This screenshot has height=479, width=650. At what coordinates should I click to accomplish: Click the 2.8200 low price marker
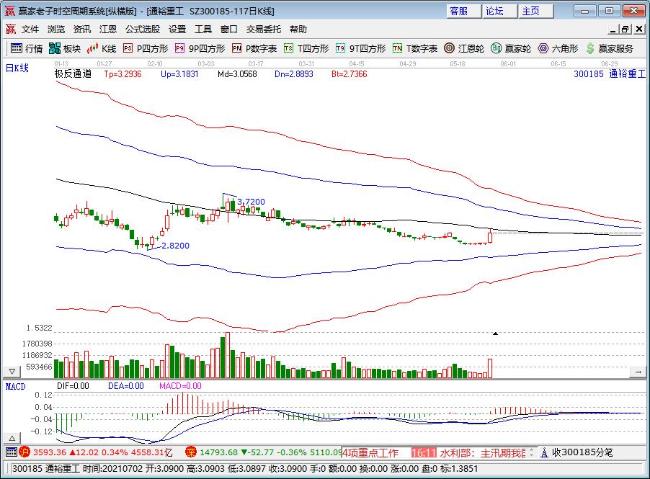point(175,246)
